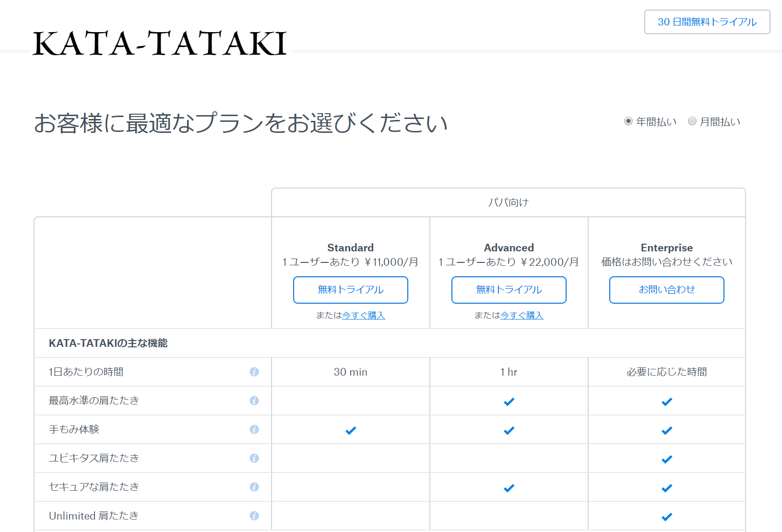This screenshot has width=782, height=532.
Task: Click 今すぐ購入 link under Standard
Action: (x=363, y=315)
